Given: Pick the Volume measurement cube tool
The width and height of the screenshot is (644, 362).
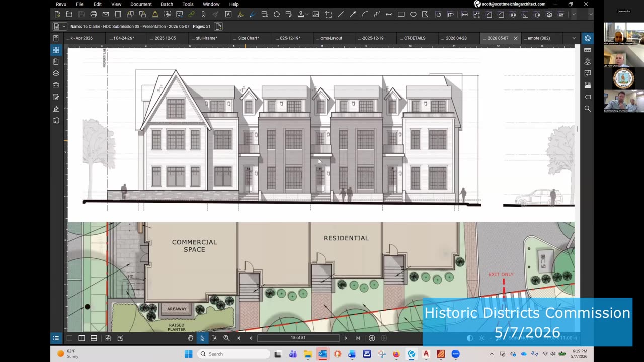Looking at the screenshot, I should click(549, 14).
